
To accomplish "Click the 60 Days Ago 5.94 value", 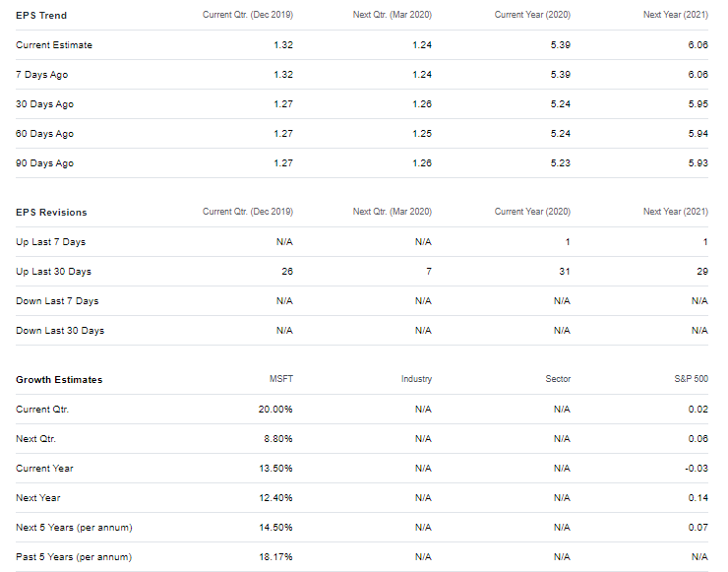I will 698,134.
